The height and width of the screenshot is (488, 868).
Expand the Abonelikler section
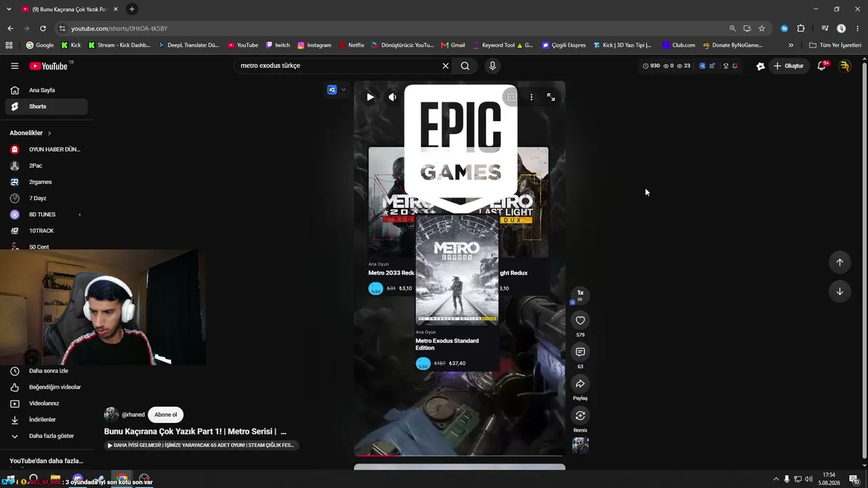pos(31,133)
